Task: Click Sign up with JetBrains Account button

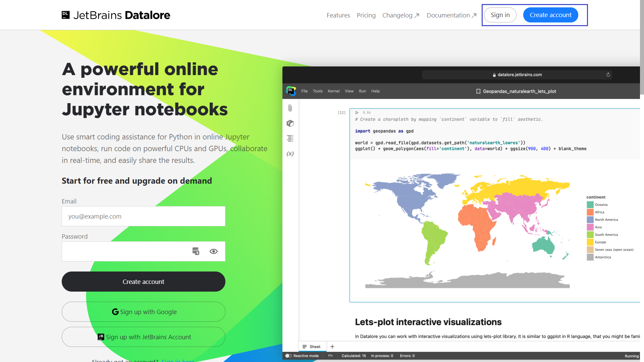Action: point(143,337)
